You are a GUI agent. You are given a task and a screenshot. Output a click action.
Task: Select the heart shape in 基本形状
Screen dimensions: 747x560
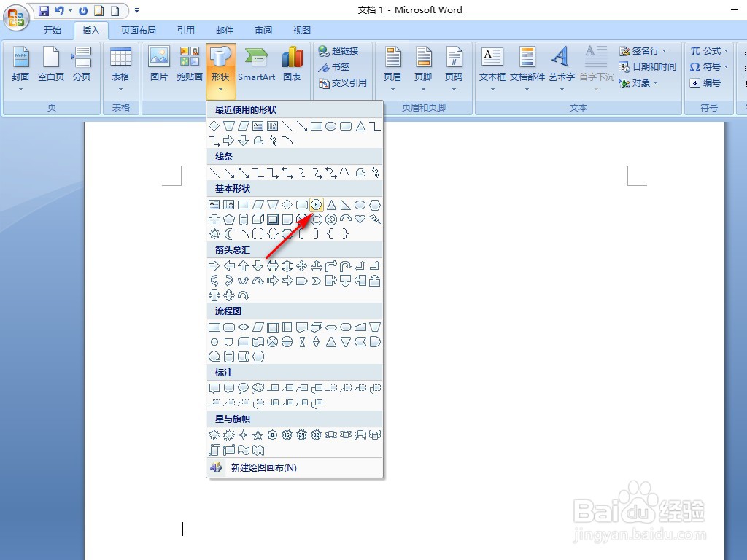tap(360, 219)
